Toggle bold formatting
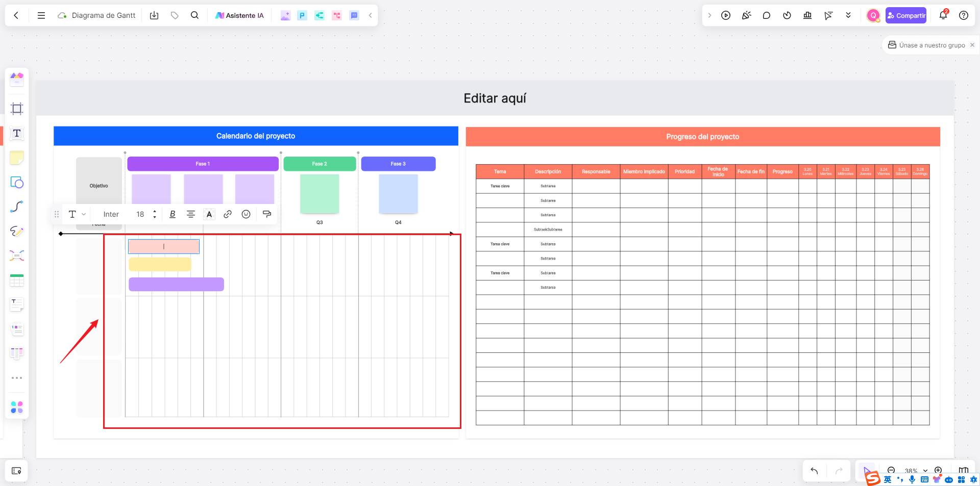This screenshot has height=486, width=980. [173, 214]
